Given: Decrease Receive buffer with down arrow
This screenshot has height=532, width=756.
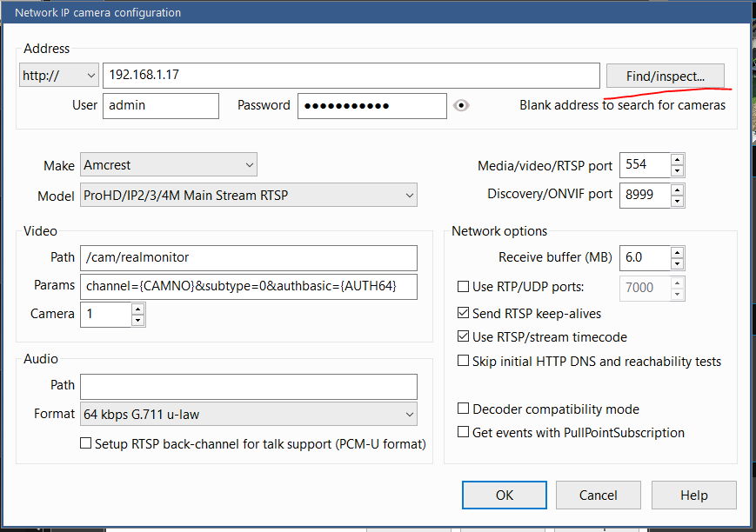Looking at the screenshot, I should [x=678, y=263].
